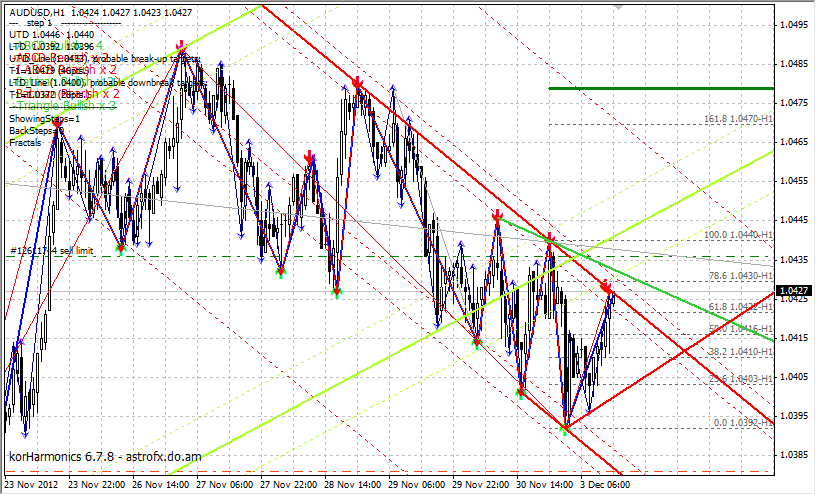This screenshot has height=495, width=816.
Task: Click the Triangle Bullish x 3 label
Action: pyautogui.click(x=63, y=106)
